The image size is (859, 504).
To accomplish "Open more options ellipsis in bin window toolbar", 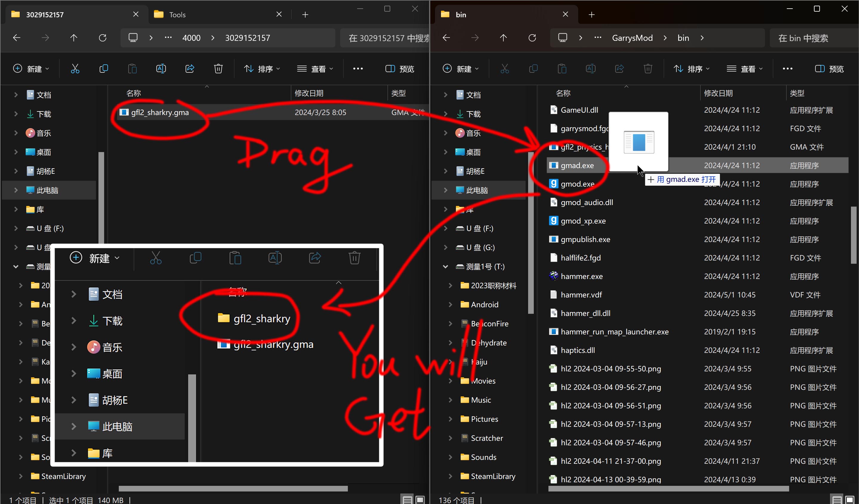I will 787,69.
